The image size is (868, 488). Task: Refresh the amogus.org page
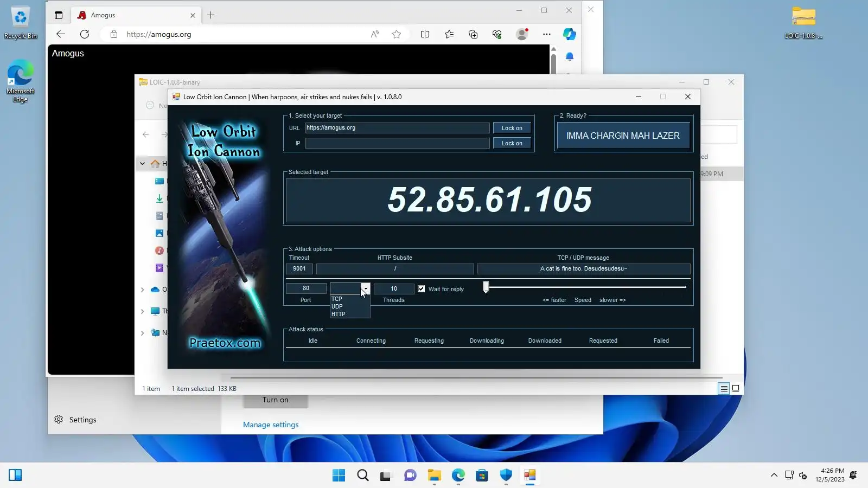85,34
